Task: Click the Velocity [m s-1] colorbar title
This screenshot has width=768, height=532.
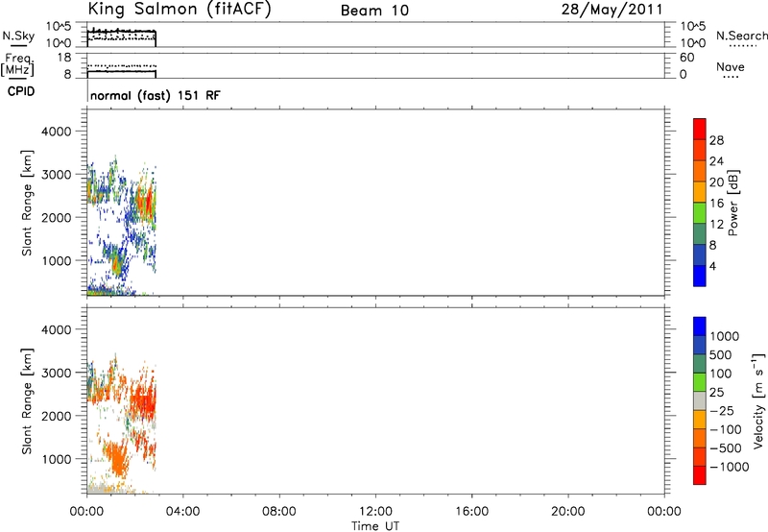Action: [758, 400]
